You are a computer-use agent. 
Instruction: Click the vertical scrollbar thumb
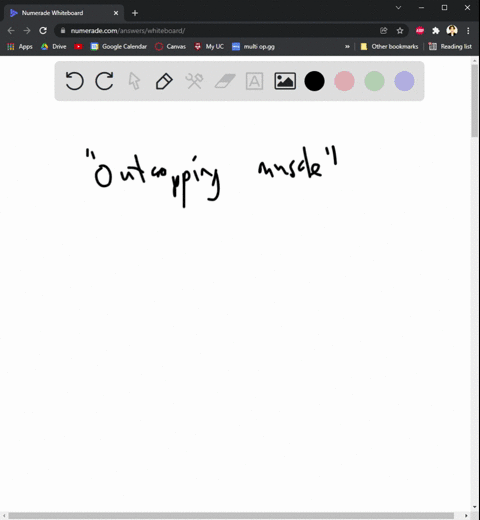coord(475,100)
